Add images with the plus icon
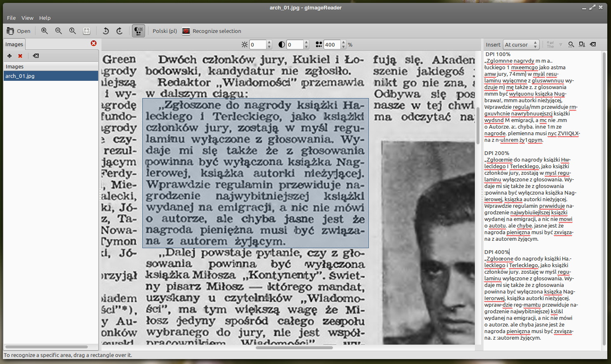The image size is (611, 364). click(9, 56)
